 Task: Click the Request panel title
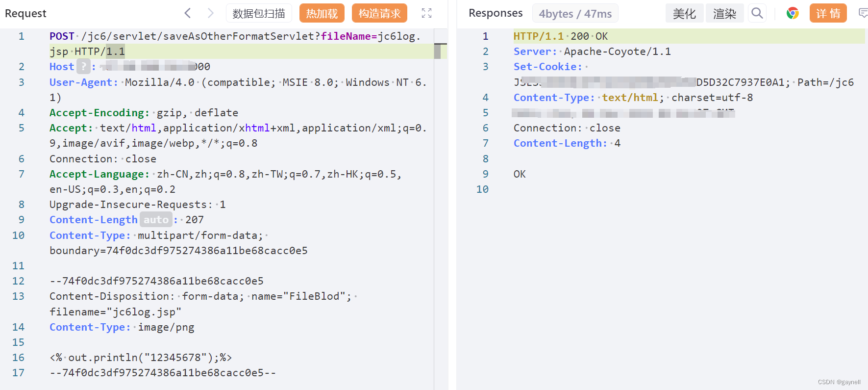25,13
